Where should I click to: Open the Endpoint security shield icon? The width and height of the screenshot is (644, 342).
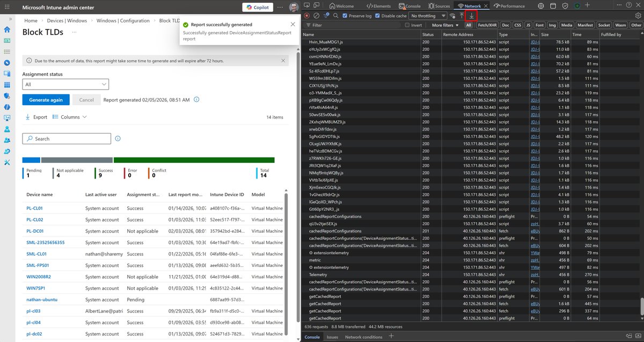coord(7,96)
